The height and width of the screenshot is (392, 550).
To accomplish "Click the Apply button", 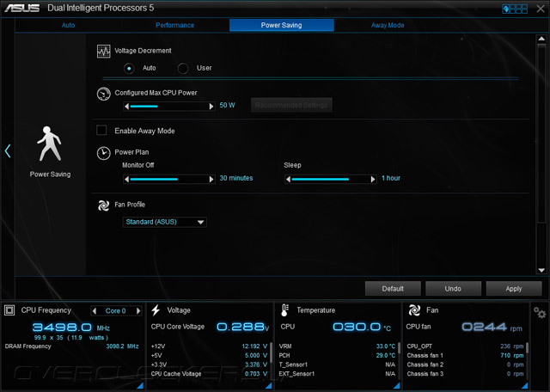I will point(514,289).
